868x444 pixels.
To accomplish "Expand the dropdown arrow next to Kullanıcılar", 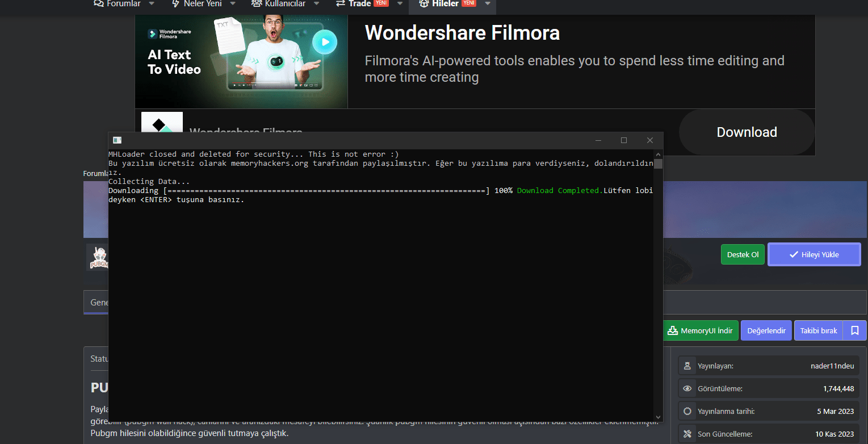I will click(x=317, y=3).
